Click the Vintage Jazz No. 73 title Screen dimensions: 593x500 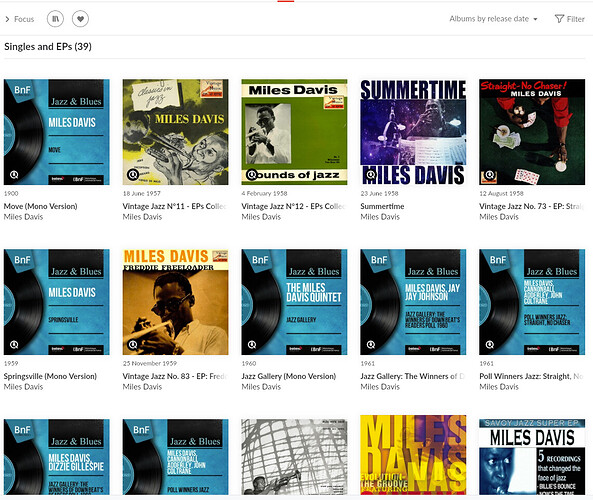tap(531, 206)
